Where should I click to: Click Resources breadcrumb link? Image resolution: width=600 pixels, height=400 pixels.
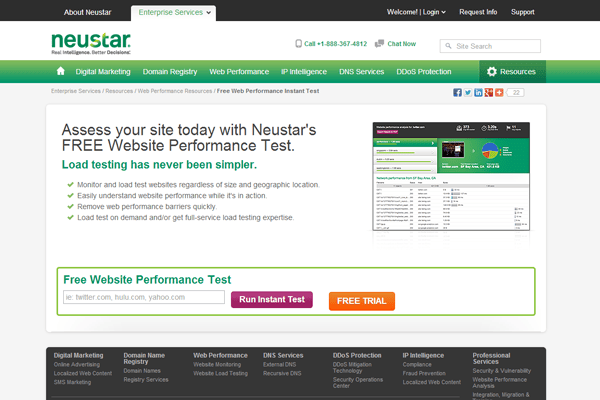(x=119, y=91)
